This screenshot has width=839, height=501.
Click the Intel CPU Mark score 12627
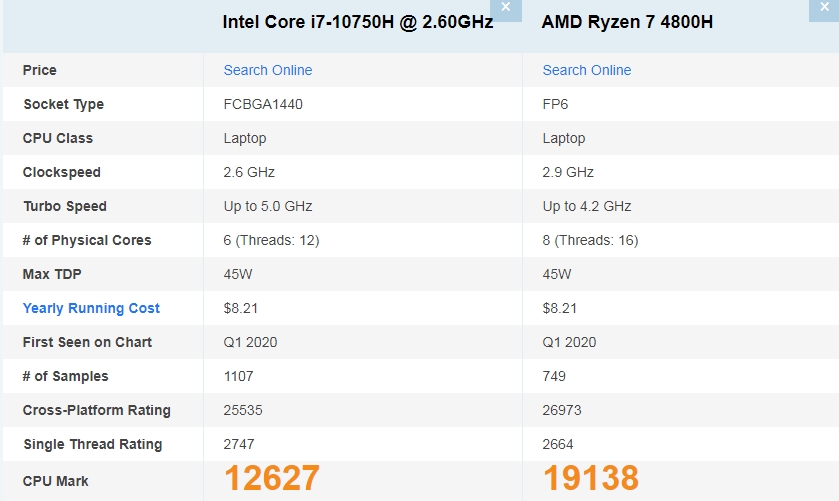(271, 479)
